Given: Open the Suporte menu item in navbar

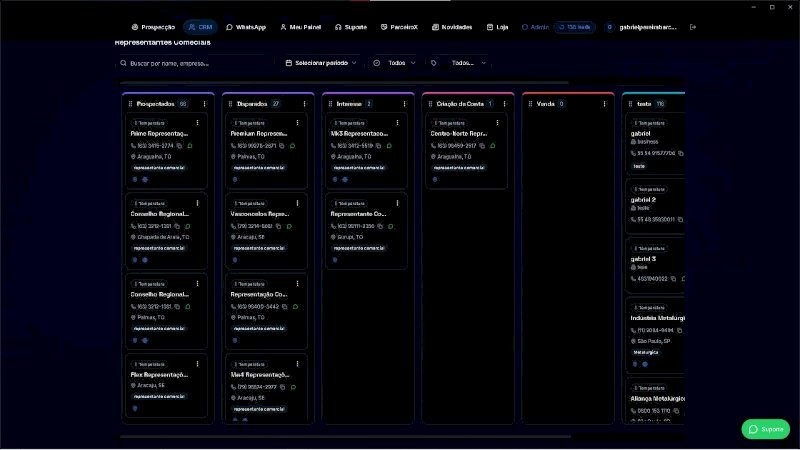Looking at the screenshot, I should click(351, 27).
